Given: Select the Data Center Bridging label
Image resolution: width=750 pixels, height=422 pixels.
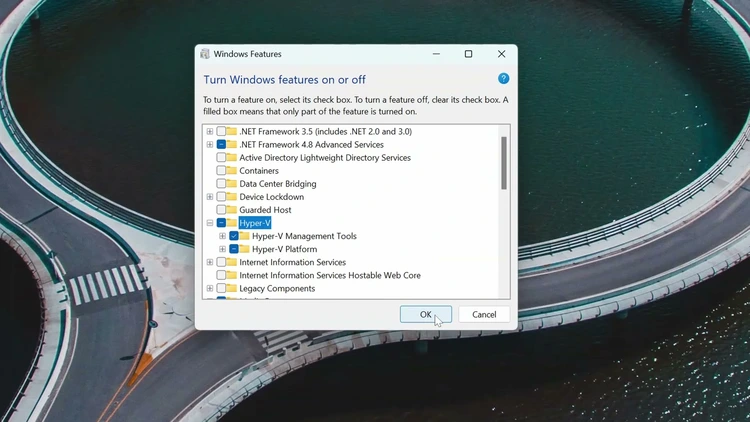Looking at the screenshot, I should [x=277, y=184].
